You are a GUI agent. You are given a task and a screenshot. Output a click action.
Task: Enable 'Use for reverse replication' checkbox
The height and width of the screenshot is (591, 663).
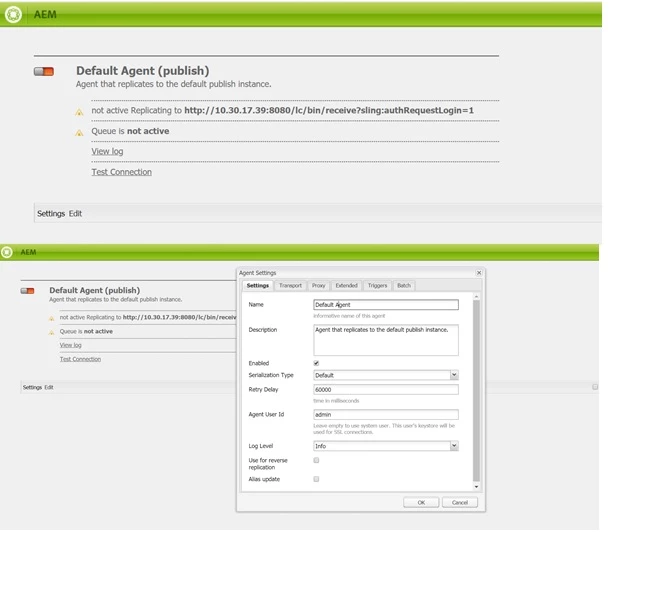click(x=316, y=460)
